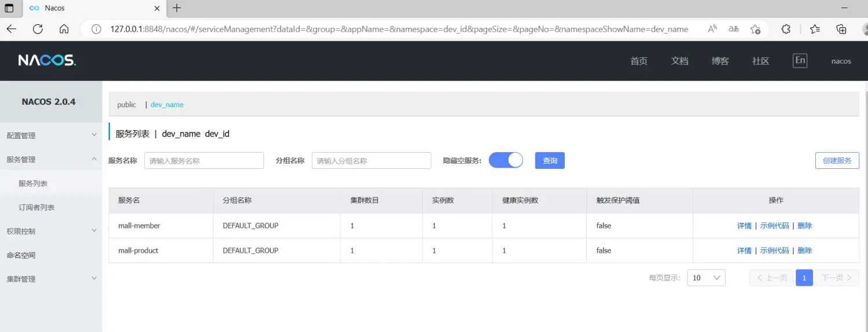Click false threshold in mall-member row
The height and width of the screenshot is (332, 868).
click(x=604, y=226)
